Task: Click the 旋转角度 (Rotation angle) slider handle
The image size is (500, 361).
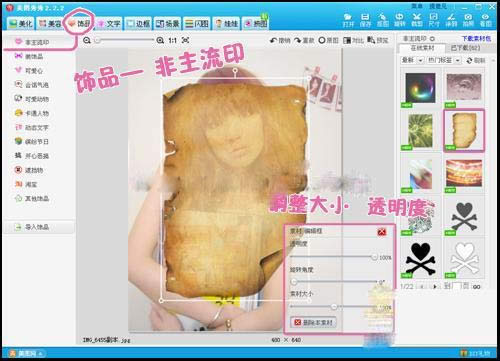Action: pos(294,282)
